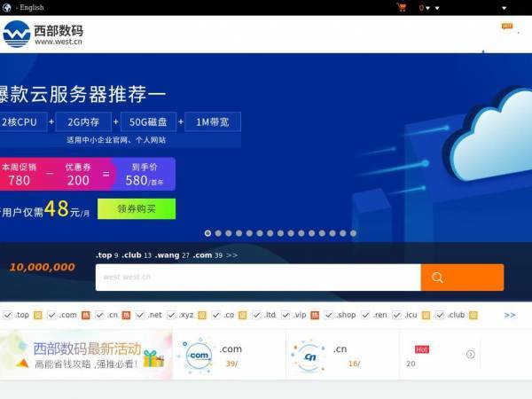Click the red badge beside .vip
The height and width of the screenshot is (399, 532).
315,315
